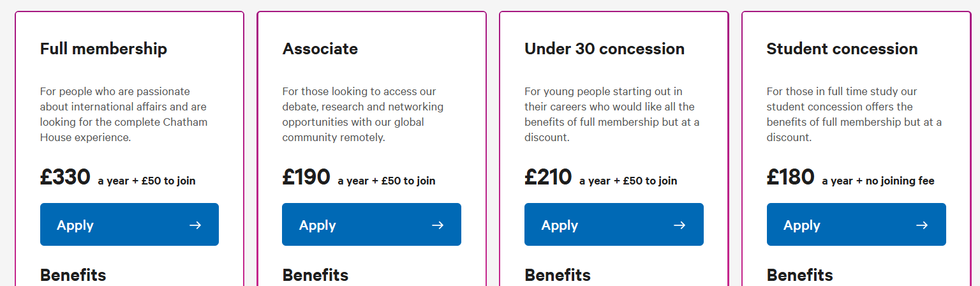Apply for Associate membership
This screenshot has width=980, height=286.
(x=371, y=225)
